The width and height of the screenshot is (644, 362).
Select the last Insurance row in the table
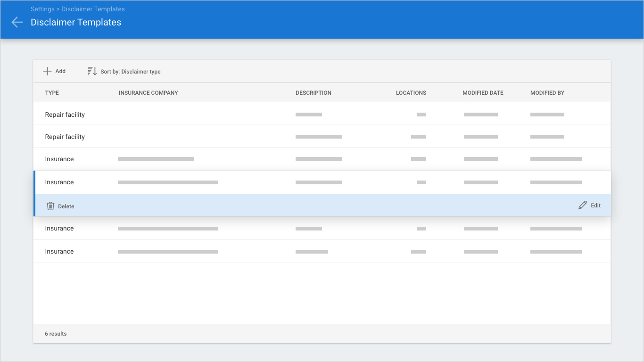(59, 251)
